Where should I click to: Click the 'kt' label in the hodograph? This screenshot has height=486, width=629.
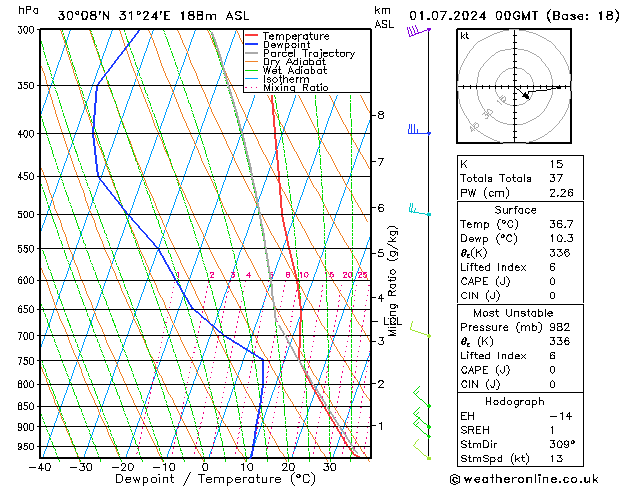click(465, 36)
